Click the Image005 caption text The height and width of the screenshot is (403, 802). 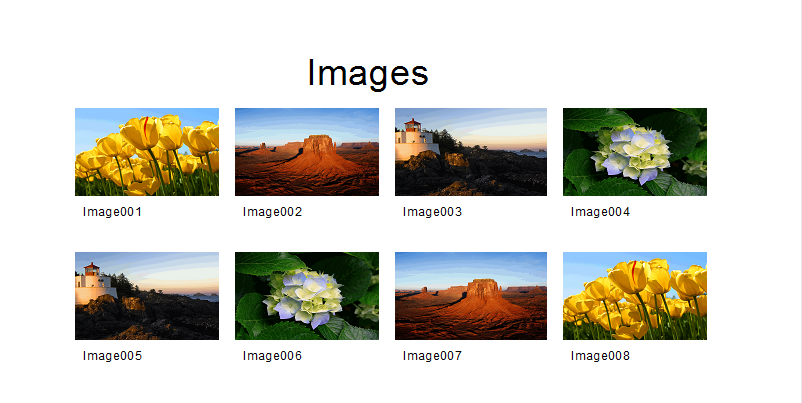tap(112, 355)
